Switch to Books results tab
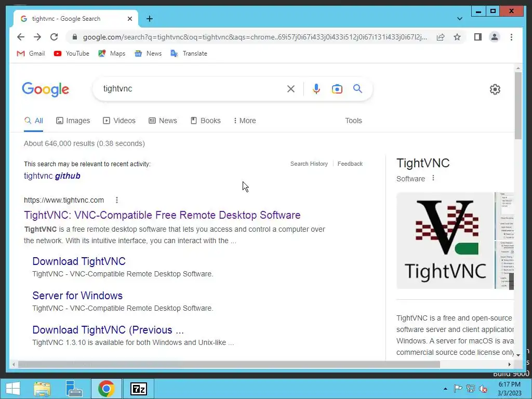The width and height of the screenshot is (532, 399). 206,121
